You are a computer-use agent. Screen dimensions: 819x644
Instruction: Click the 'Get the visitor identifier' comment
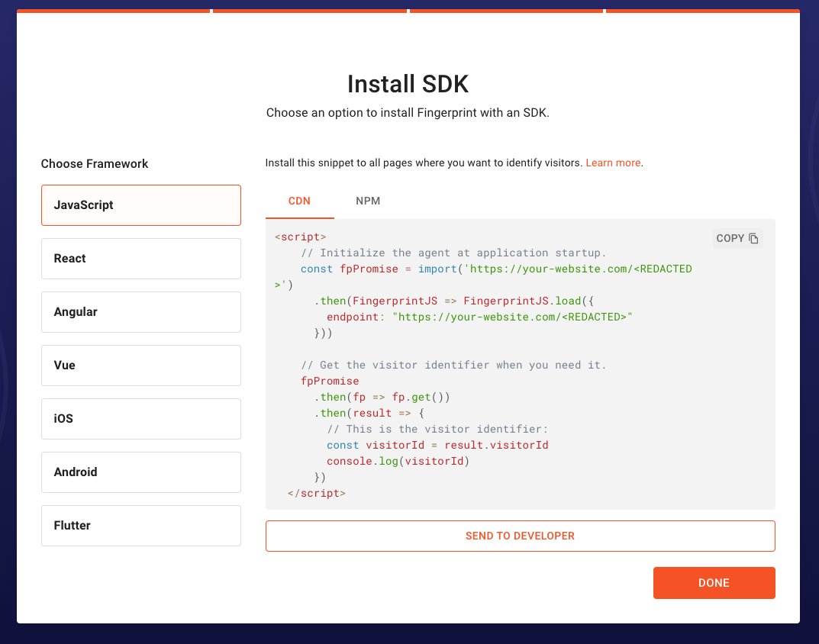click(x=453, y=365)
